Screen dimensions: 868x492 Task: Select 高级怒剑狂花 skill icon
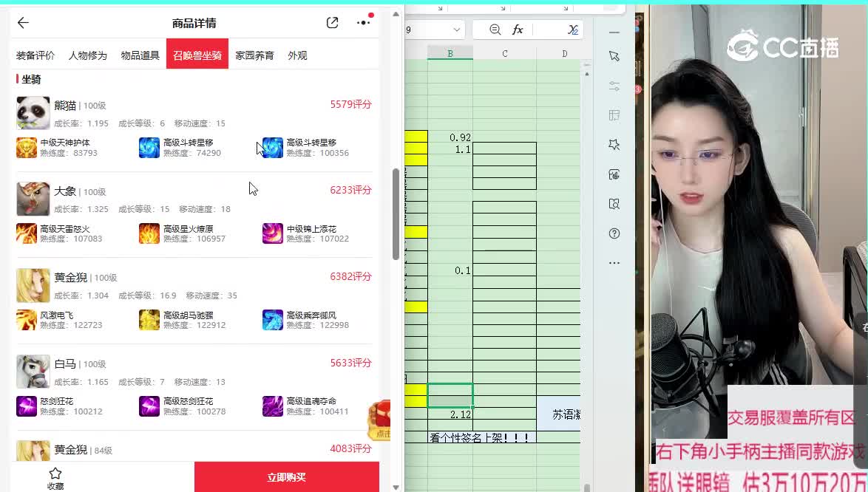tap(149, 406)
